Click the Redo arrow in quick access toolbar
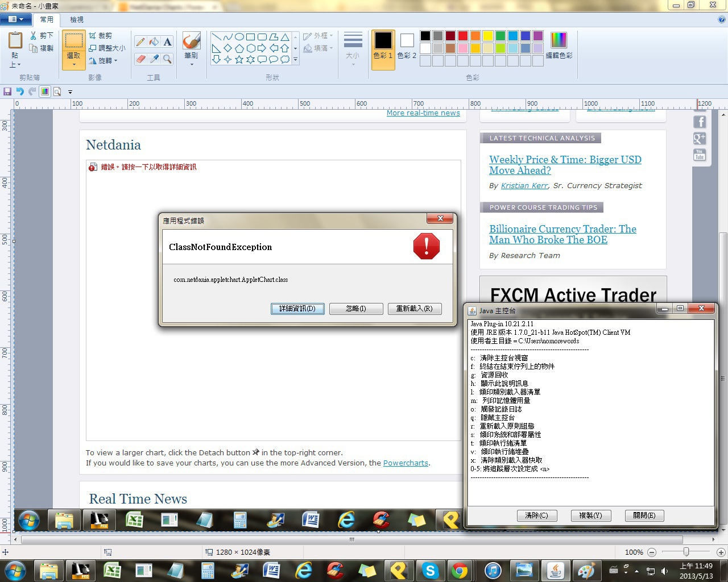 click(32, 92)
